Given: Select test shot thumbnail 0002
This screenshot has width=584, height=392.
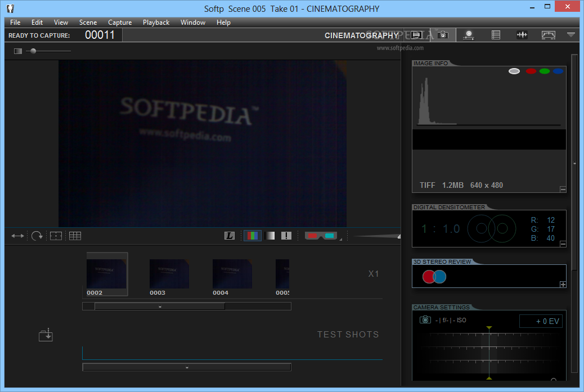Looking at the screenshot, I should tap(107, 274).
